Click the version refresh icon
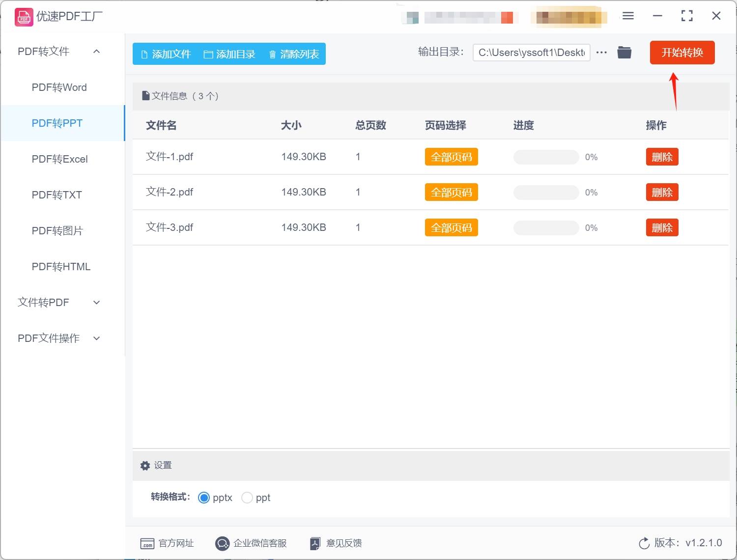The width and height of the screenshot is (737, 560). (x=644, y=543)
